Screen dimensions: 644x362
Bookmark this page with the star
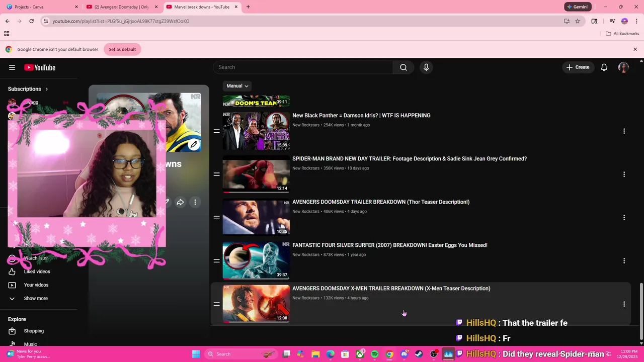tap(578, 21)
